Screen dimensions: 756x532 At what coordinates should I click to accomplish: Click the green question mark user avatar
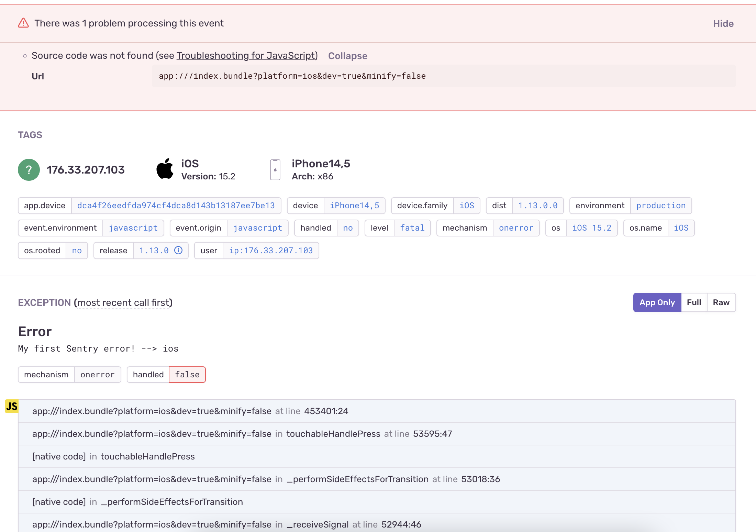pos(29,169)
